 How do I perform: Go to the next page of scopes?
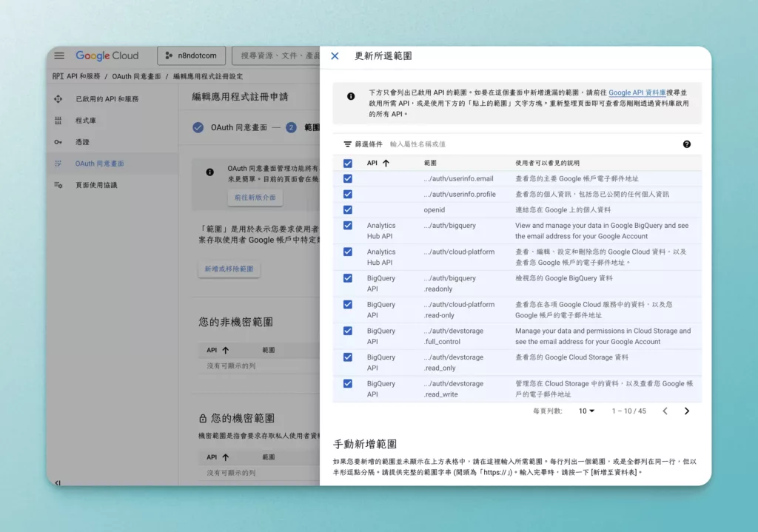pos(686,411)
